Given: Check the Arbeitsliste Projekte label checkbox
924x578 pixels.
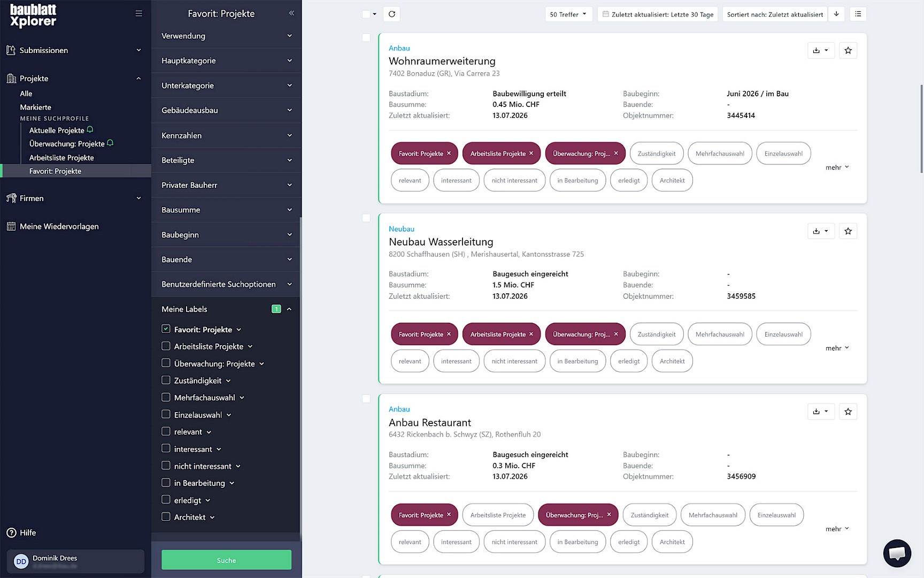Looking at the screenshot, I should (x=166, y=346).
